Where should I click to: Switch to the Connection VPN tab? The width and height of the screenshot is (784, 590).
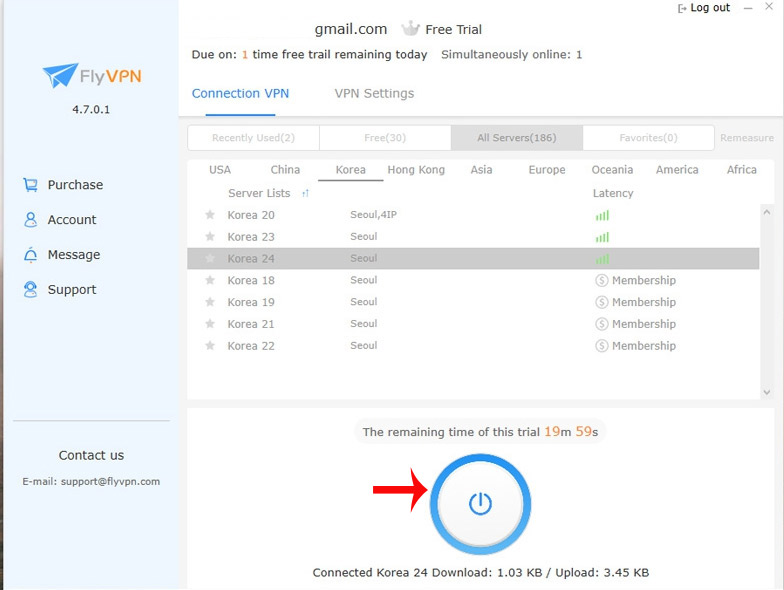click(x=240, y=94)
